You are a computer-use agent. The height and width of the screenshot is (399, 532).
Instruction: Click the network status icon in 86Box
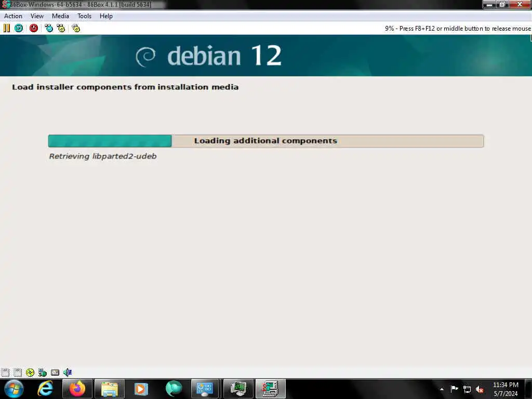click(43, 372)
